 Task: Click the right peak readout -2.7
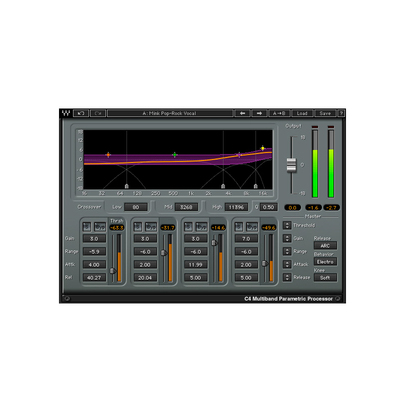click(332, 207)
